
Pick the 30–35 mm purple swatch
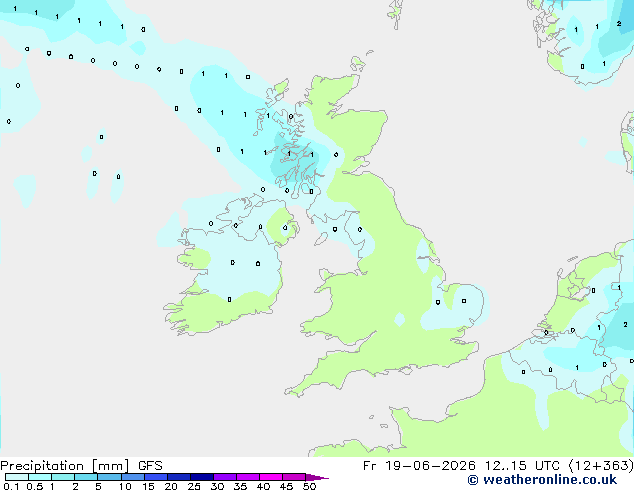224,477
